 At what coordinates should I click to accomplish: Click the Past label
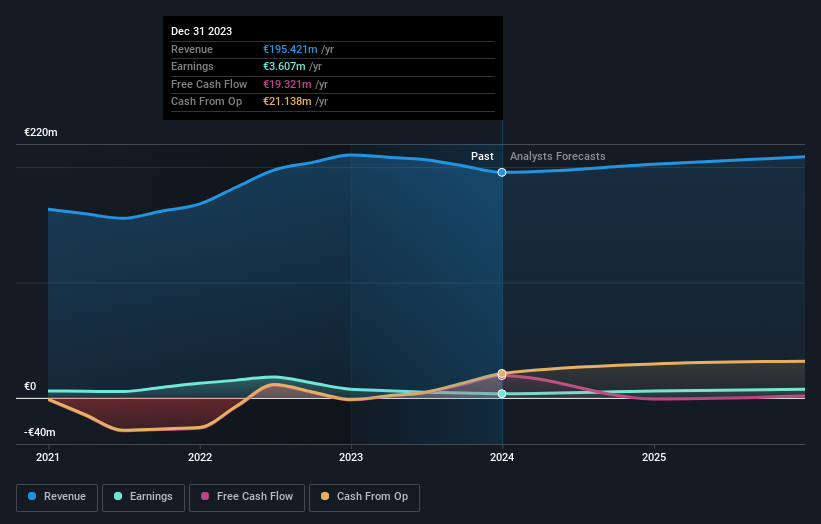coord(482,157)
